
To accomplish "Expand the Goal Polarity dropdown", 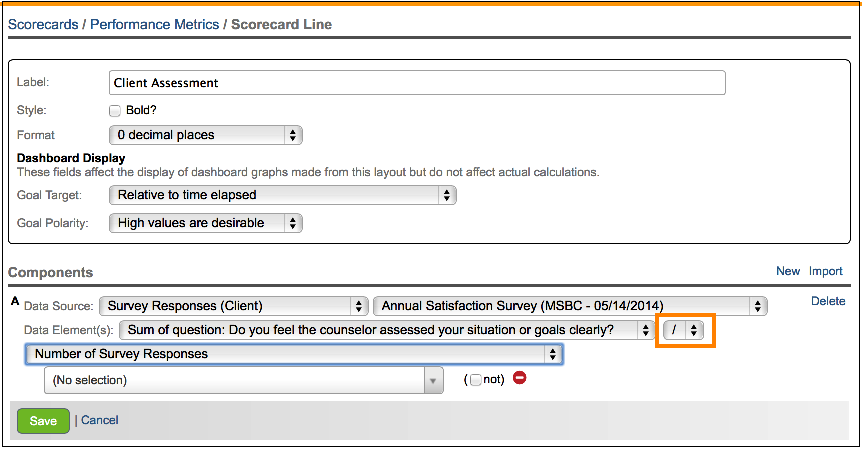I will click(205, 223).
